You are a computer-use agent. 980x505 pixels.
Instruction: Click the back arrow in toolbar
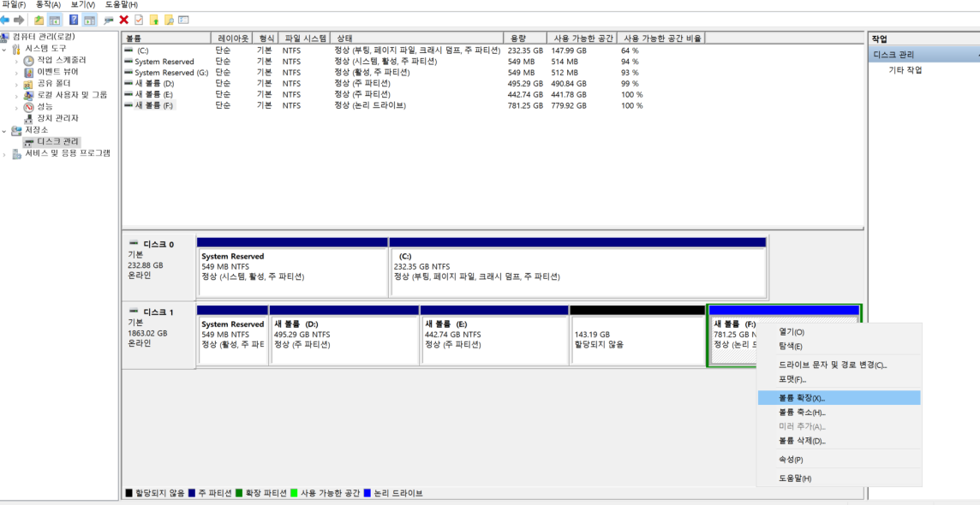coord(6,20)
